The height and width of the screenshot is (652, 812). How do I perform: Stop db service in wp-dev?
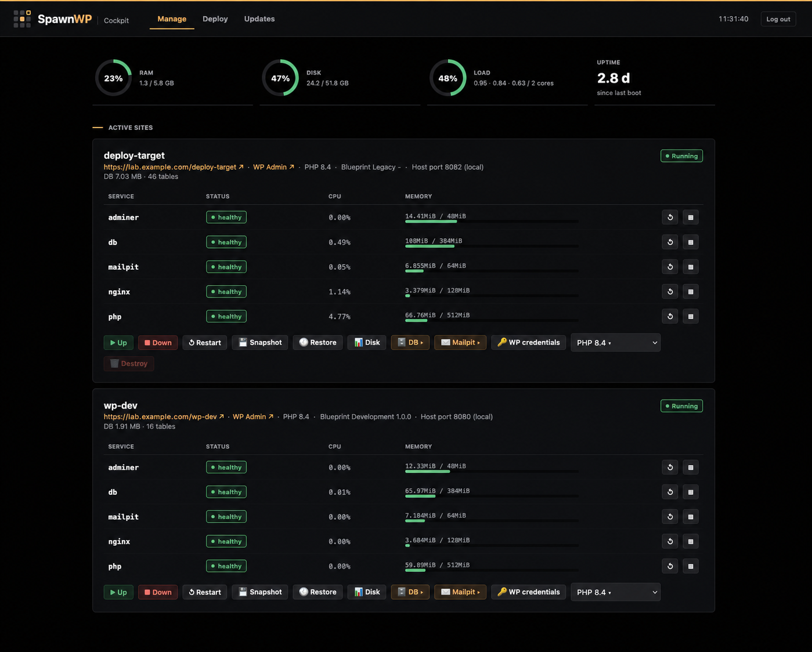pos(691,492)
